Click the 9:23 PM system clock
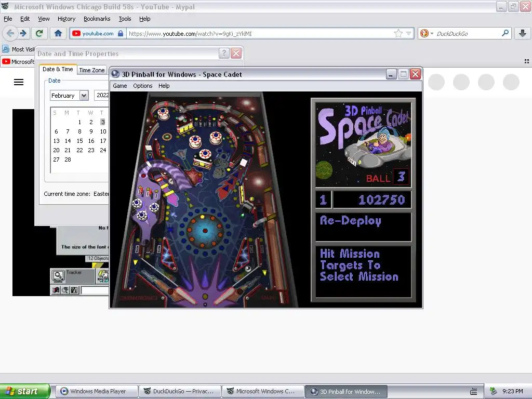The image size is (532, 399). 513,391
